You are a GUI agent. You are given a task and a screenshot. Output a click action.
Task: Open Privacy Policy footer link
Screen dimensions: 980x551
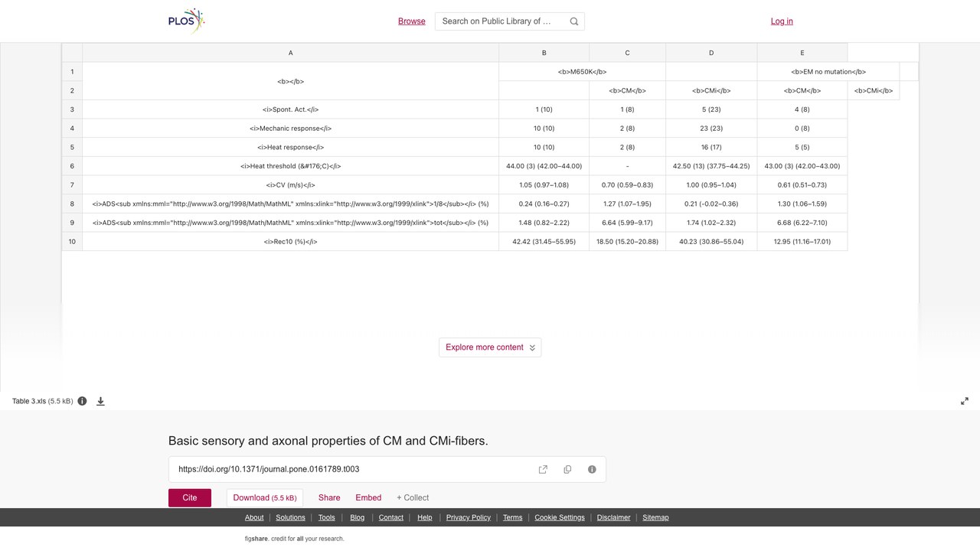(x=469, y=517)
